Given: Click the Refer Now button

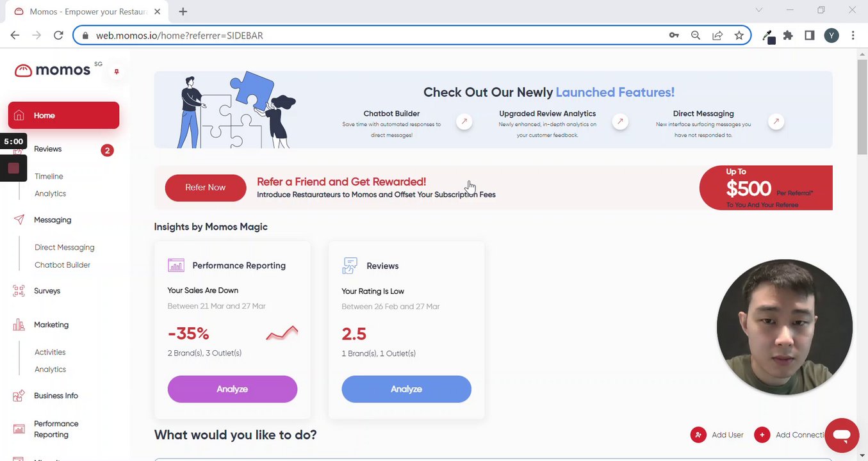Looking at the screenshot, I should click(x=206, y=188).
